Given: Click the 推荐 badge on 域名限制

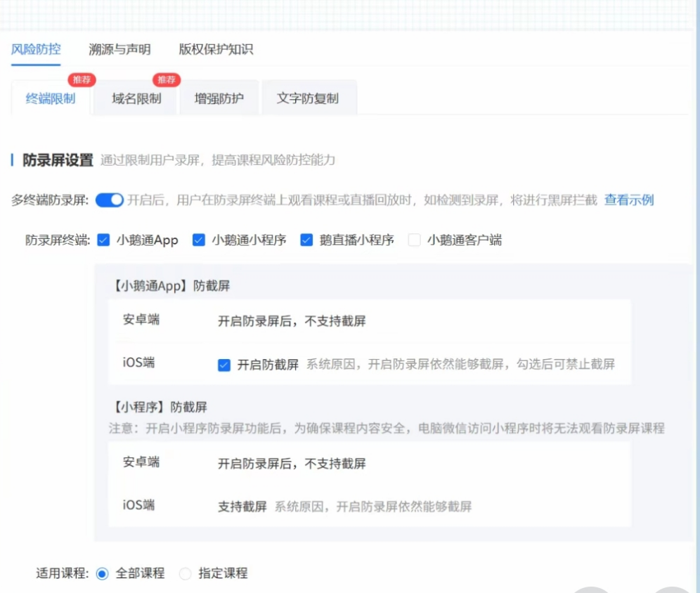Looking at the screenshot, I should point(166,79).
